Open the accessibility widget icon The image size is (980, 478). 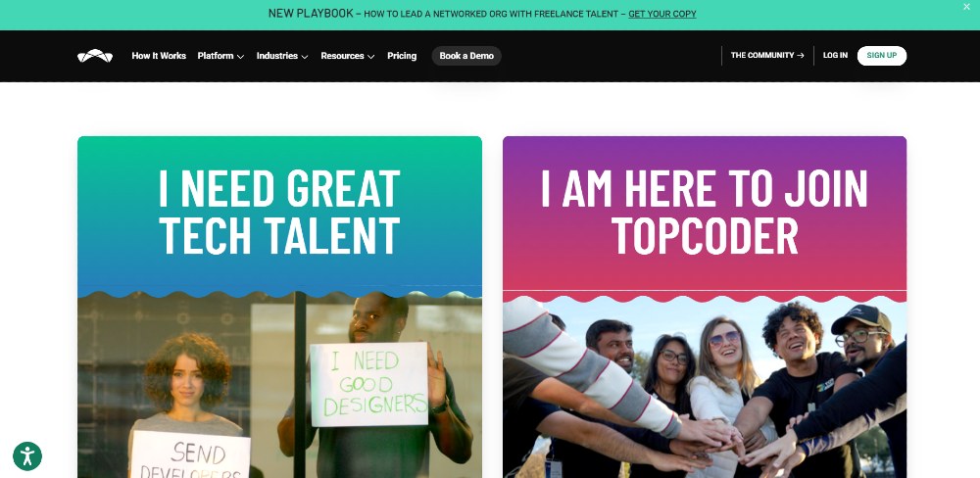pyautogui.click(x=26, y=456)
